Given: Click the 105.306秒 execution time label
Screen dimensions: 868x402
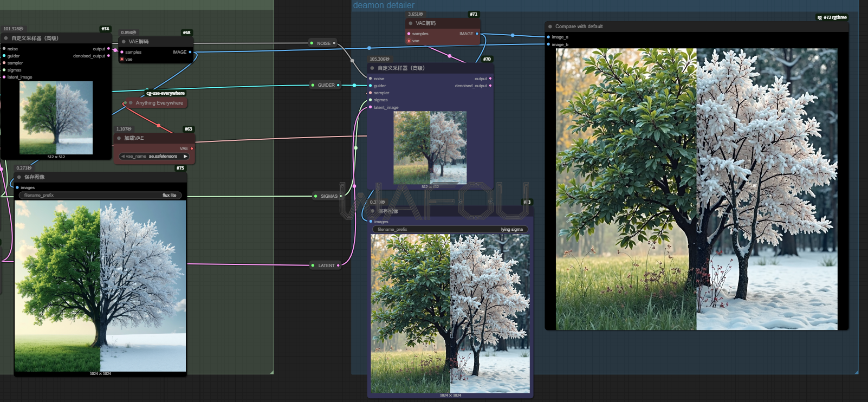Looking at the screenshot, I should [379, 59].
